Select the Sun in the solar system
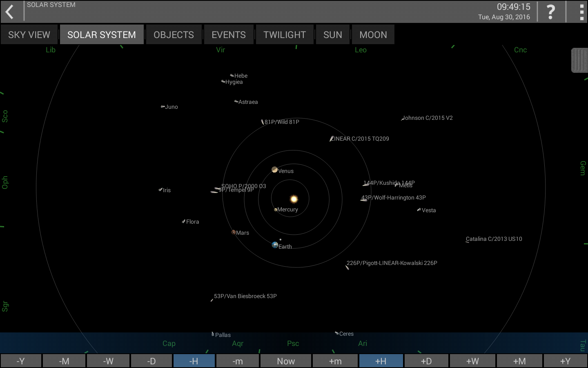This screenshot has height=368, width=588. click(x=294, y=199)
